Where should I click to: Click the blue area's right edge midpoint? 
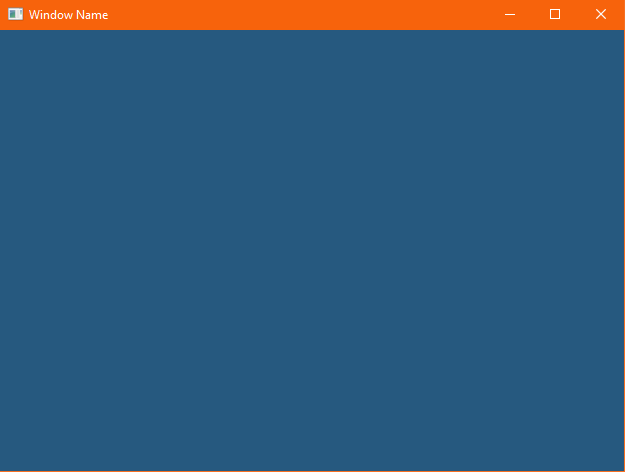pos(620,250)
